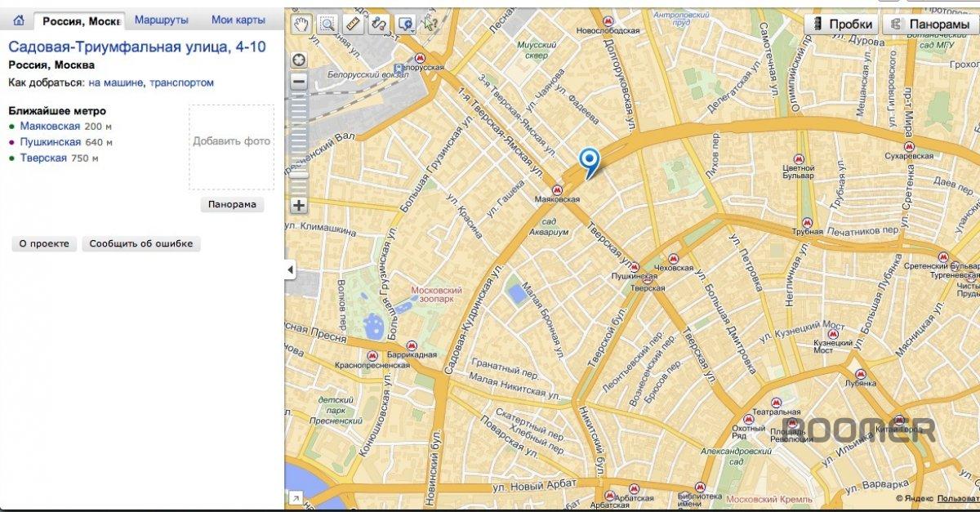Click the О проекте button
The width and height of the screenshot is (980, 512).
45,243
